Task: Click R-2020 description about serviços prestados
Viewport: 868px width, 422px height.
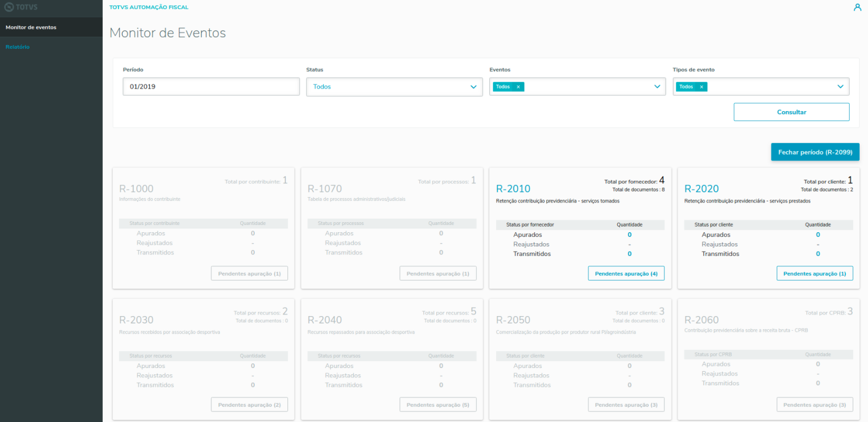Action: click(747, 201)
